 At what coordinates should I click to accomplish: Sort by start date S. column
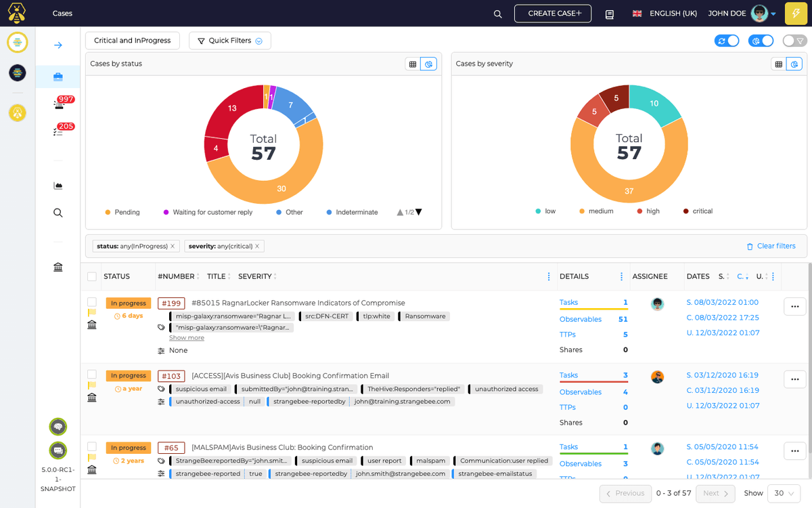coord(723,276)
